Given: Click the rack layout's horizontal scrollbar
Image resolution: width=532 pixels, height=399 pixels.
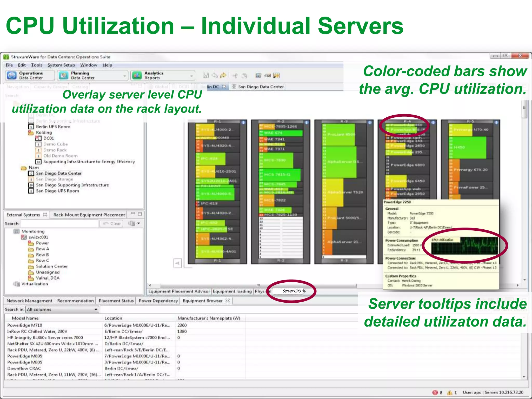Looking at the screenshot, I should 258,285.
